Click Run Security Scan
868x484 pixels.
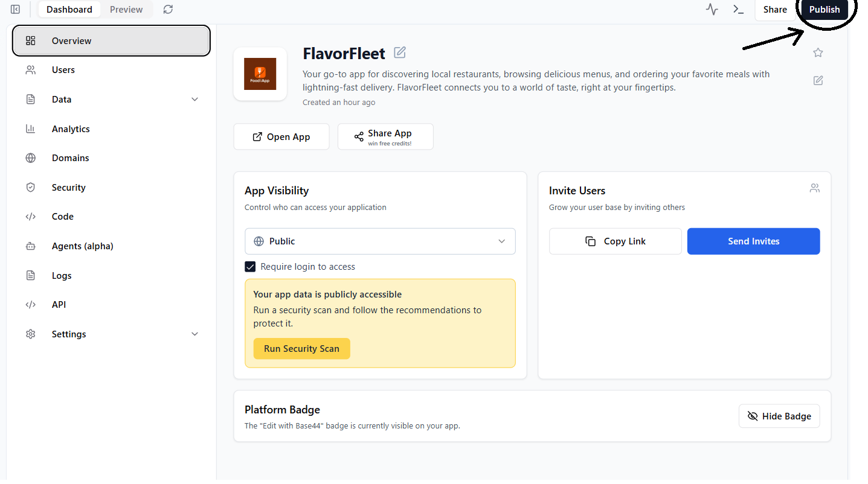click(301, 348)
